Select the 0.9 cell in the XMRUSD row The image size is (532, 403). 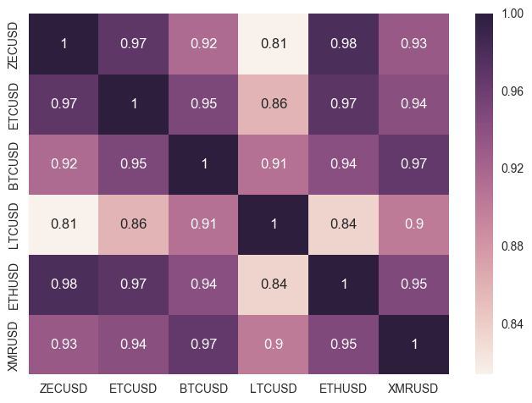[273, 345]
